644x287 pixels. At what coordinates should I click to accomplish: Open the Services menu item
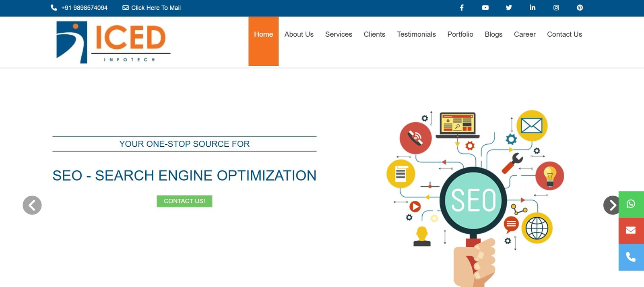point(339,35)
